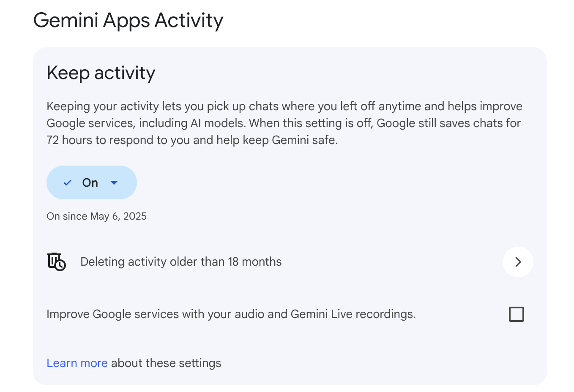Select "Deleting activity older than 18 months" row
The height and width of the screenshot is (392, 574).
(x=181, y=262)
